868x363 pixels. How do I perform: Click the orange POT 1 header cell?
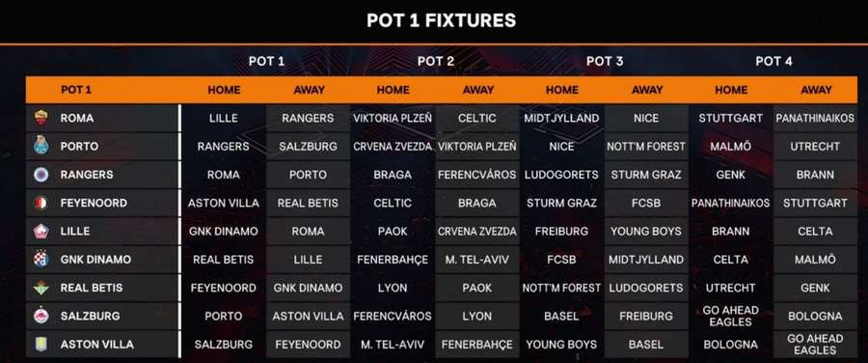103,90
